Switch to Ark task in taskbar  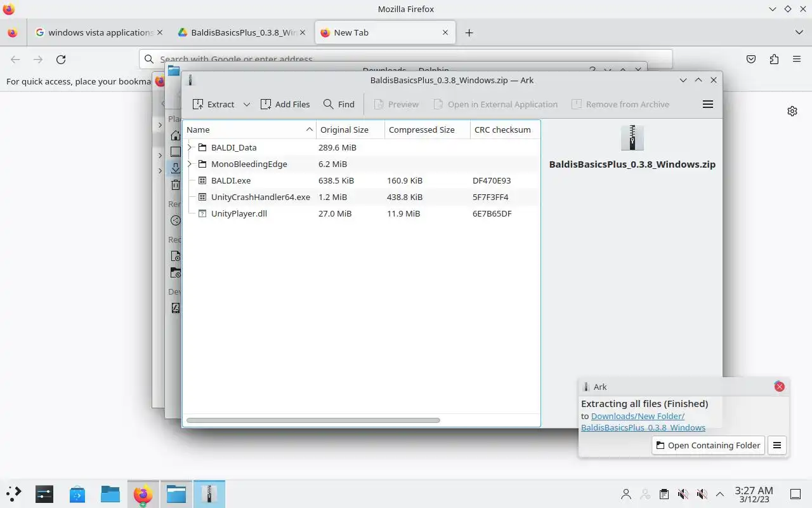tap(209, 493)
